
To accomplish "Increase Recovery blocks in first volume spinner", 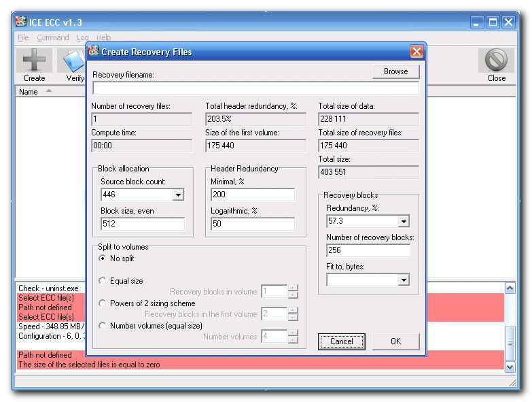I will (293, 310).
